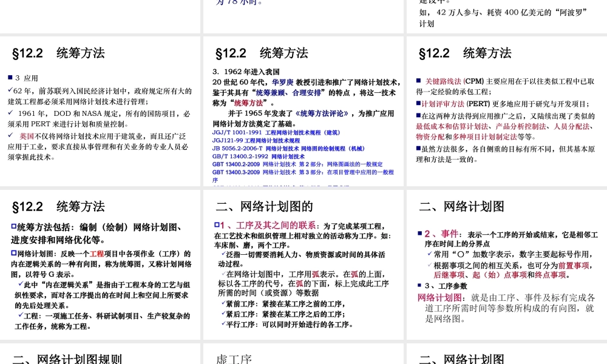
Task: Select the slide titled 二、网络计划图的
Action: coord(264,206)
